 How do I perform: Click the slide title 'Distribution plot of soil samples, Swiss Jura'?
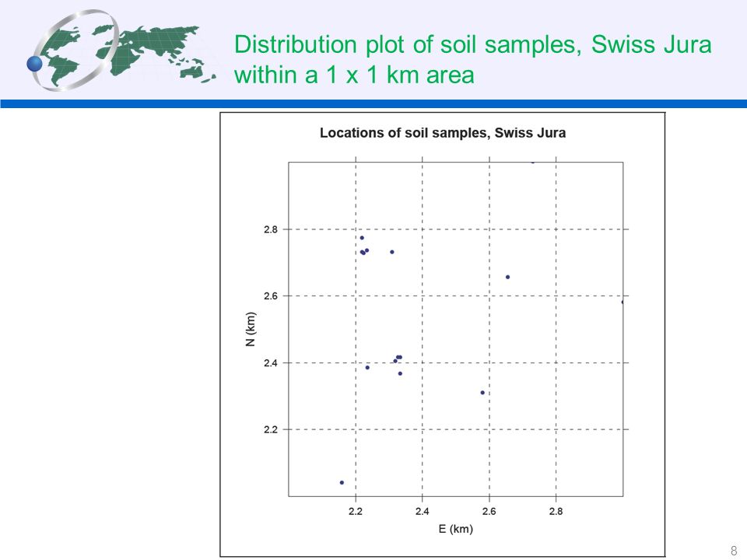click(472, 44)
